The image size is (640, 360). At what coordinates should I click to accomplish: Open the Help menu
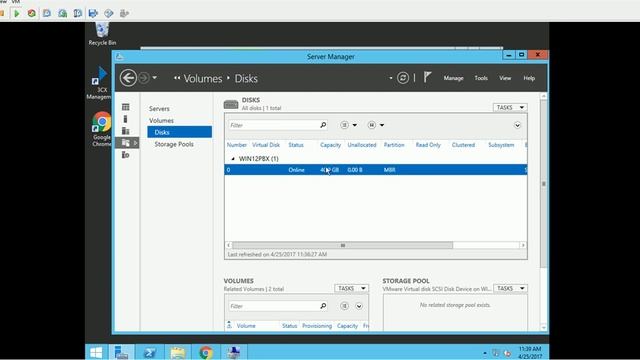point(529,78)
